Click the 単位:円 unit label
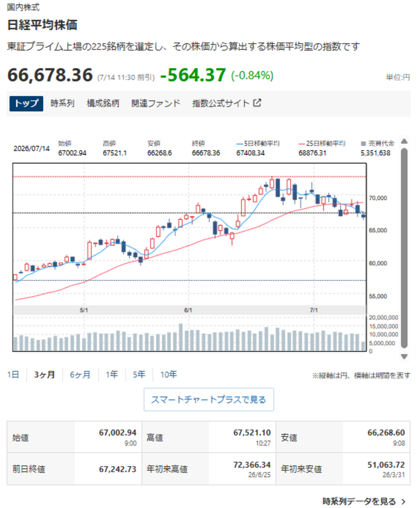This screenshot has width=420, height=508. 398,77
